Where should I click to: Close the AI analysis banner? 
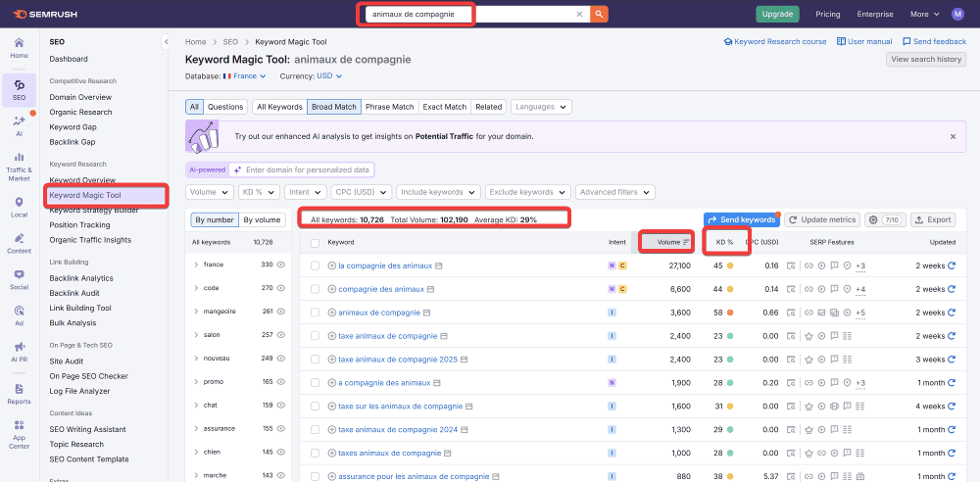953,137
